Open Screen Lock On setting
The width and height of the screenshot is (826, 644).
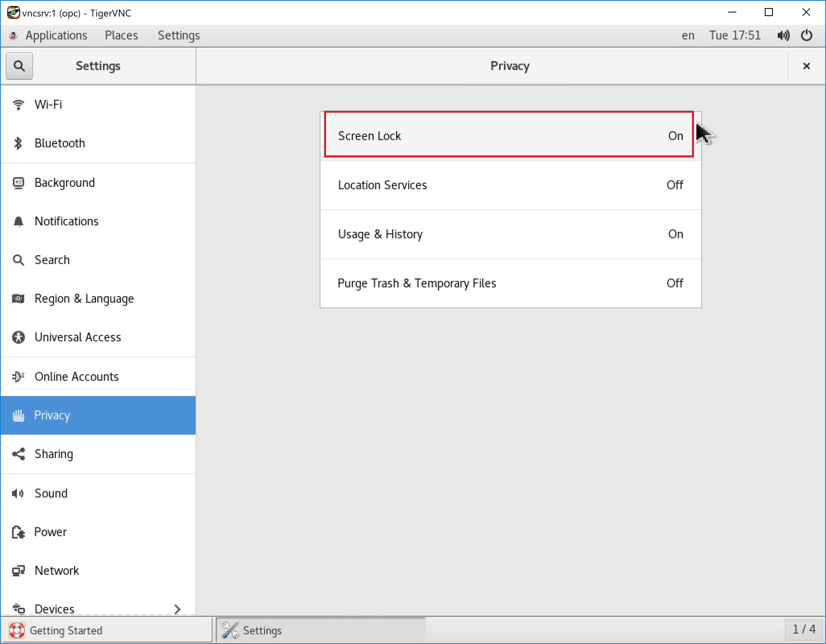coord(510,136)
